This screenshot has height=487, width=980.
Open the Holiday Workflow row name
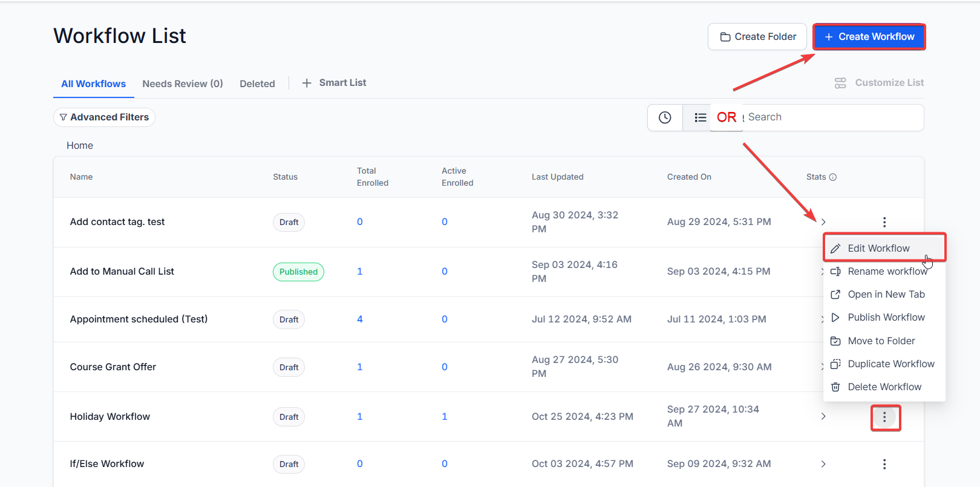pos(110,416)
